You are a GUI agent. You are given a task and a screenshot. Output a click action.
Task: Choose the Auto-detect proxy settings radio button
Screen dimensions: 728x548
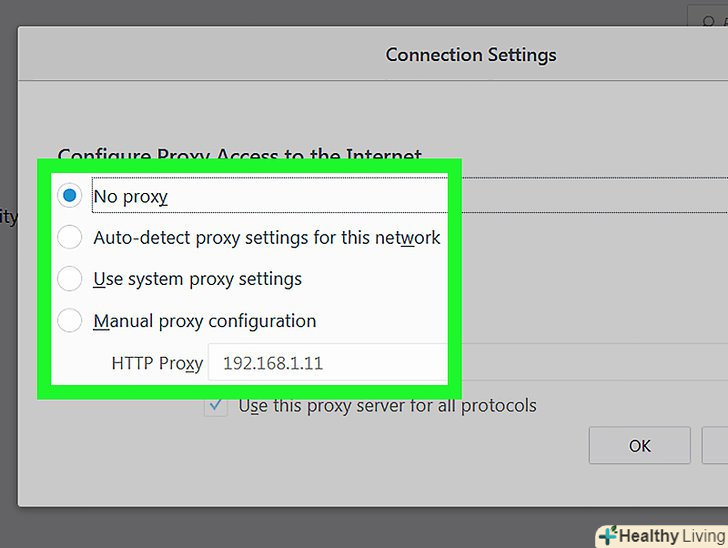[x=69, y=238]
